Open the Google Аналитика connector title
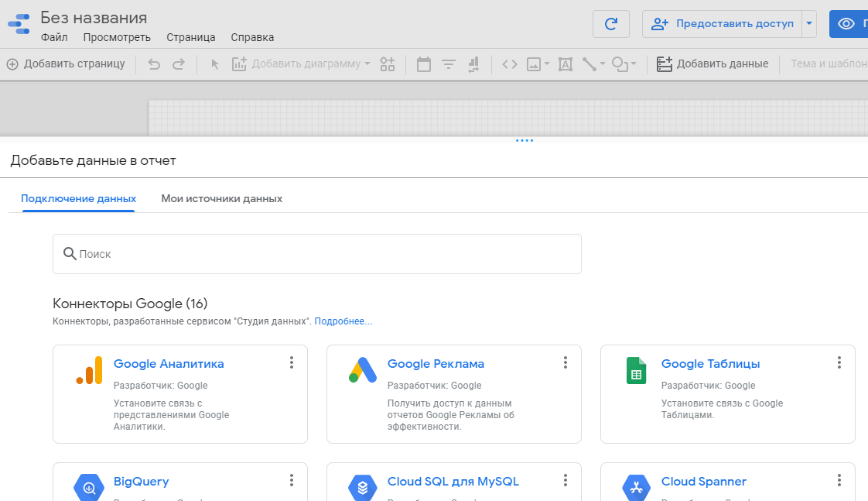This screenshot has height=501, width=868. (x=169, y=364)
